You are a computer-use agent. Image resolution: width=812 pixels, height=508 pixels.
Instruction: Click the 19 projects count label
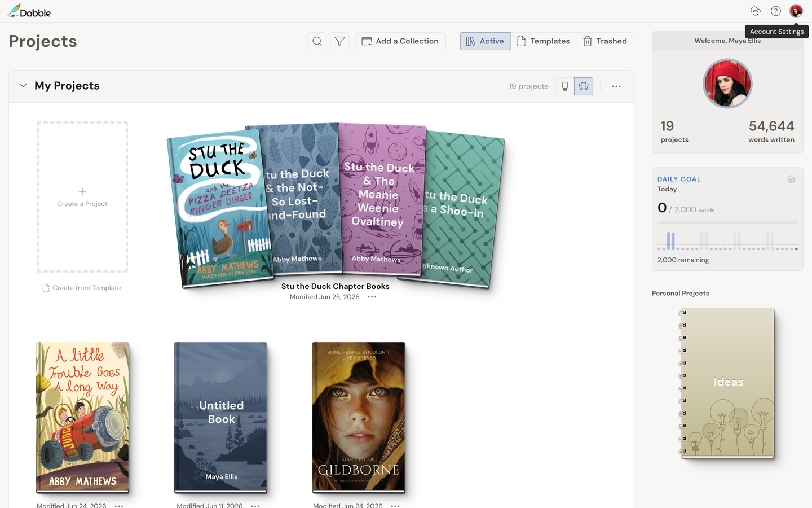pos(528,86)
